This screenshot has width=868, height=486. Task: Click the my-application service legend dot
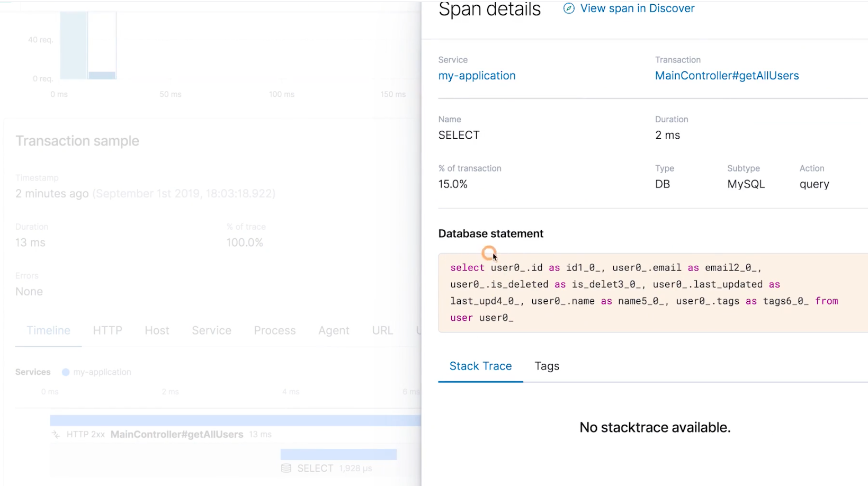(66, 372)
